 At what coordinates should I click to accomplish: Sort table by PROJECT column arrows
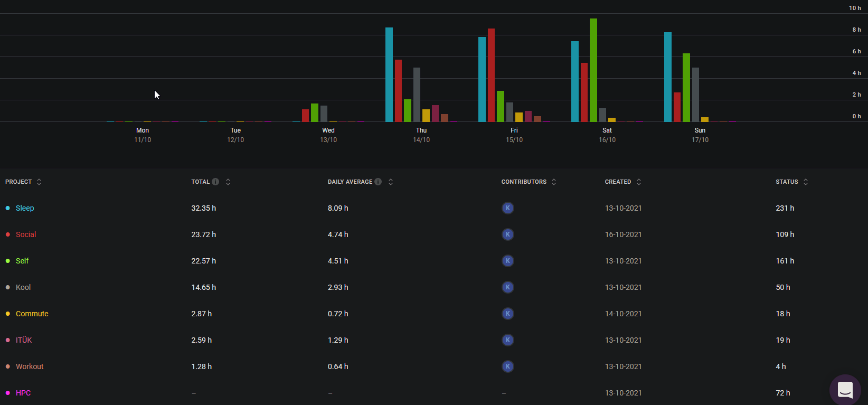click(x=39, y=182)
